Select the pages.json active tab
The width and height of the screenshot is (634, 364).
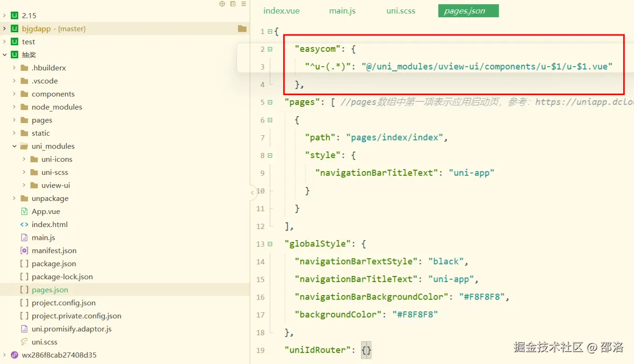point(468,11)
